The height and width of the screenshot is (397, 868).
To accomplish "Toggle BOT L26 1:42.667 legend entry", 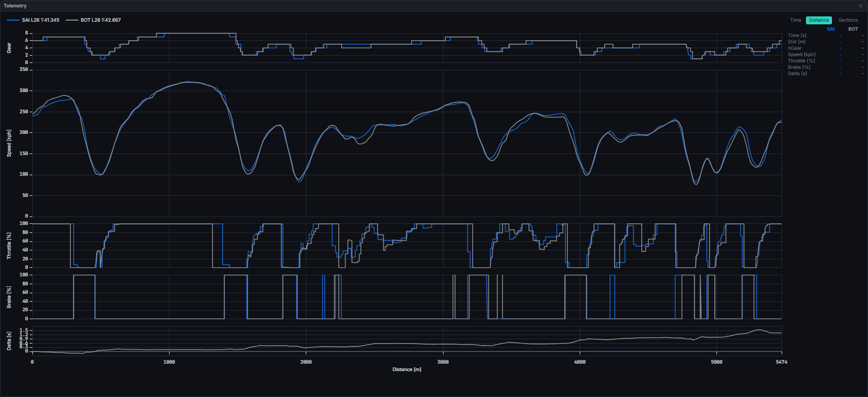I will click(94, 20).
